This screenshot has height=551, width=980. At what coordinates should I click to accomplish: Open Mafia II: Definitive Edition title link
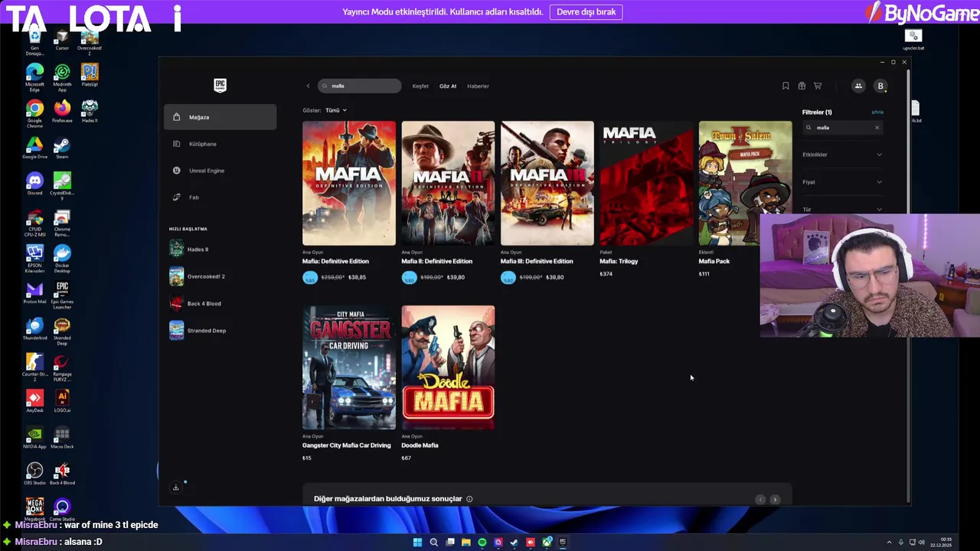click(x=437, y=261)
